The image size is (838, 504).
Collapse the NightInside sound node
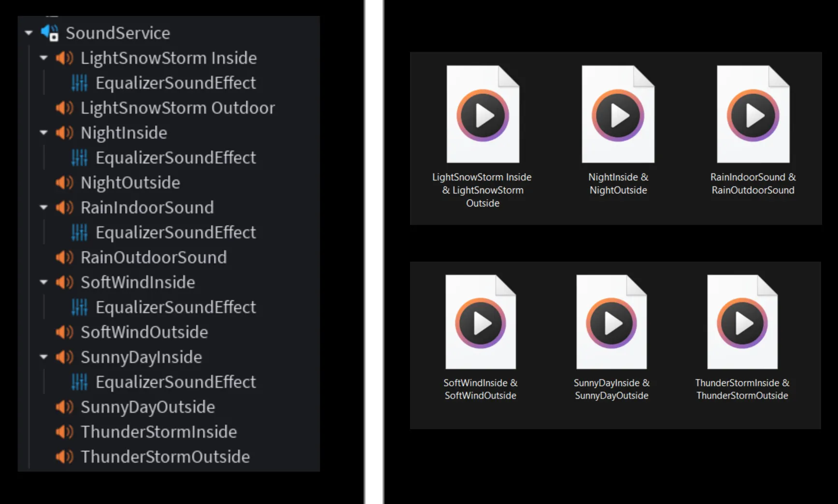coord(43,133)
